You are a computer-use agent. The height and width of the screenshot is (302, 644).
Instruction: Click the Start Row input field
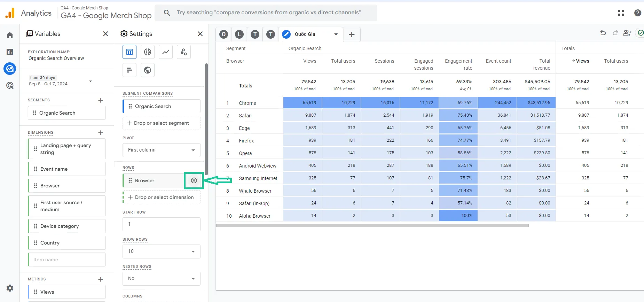[162, 224]
